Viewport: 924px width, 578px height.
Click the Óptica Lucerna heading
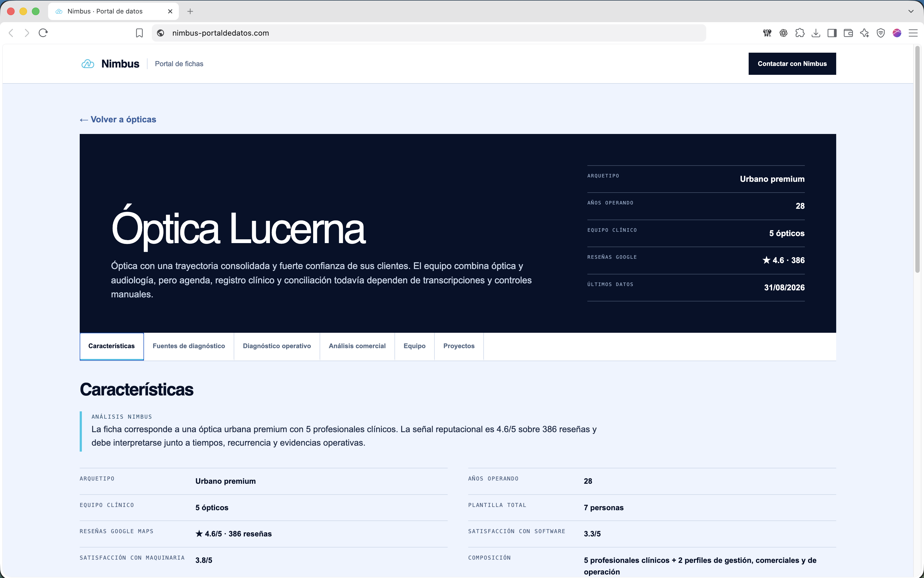[239, 228]
